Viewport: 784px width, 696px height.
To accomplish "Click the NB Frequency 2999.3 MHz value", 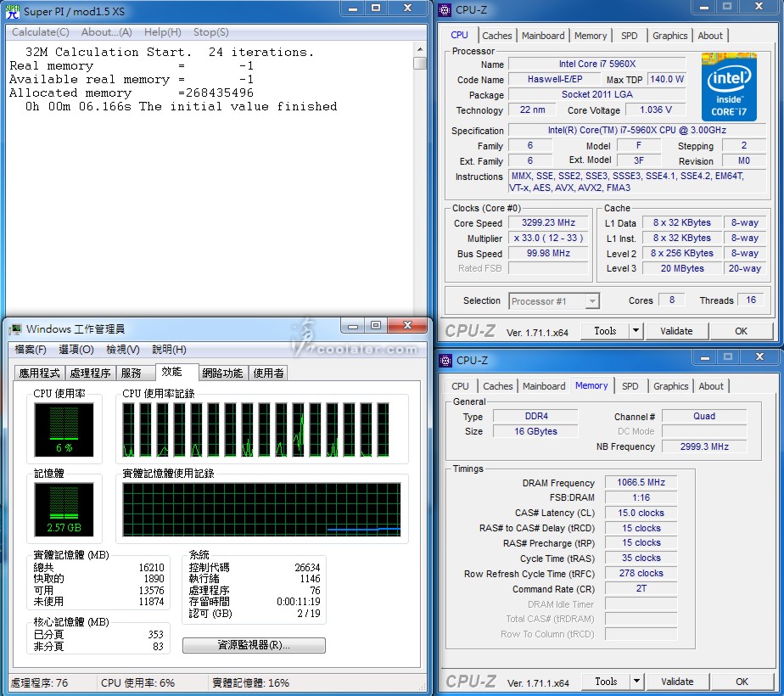I will click(x=704, y=446).
